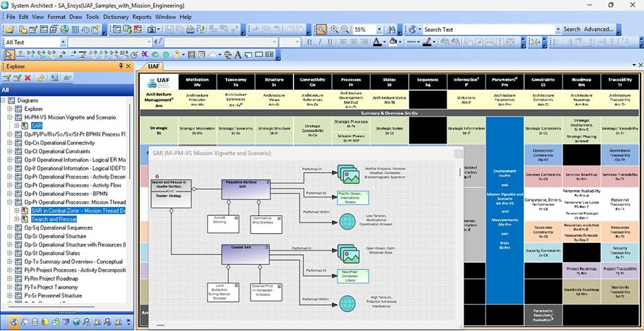The height and width of the screenshot is (331, 644).
Task: Click the Advanced... search button
Action: (x=599, y=30)
